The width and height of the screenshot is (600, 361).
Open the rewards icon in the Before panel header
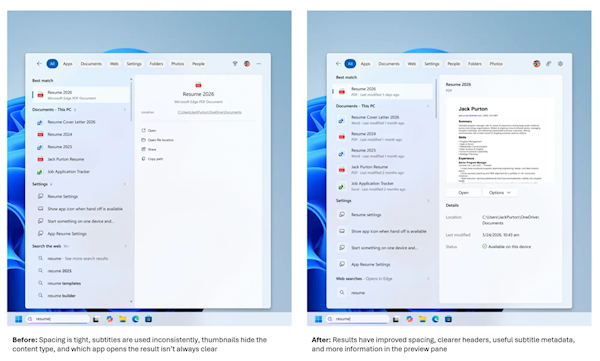click(235, 64)
